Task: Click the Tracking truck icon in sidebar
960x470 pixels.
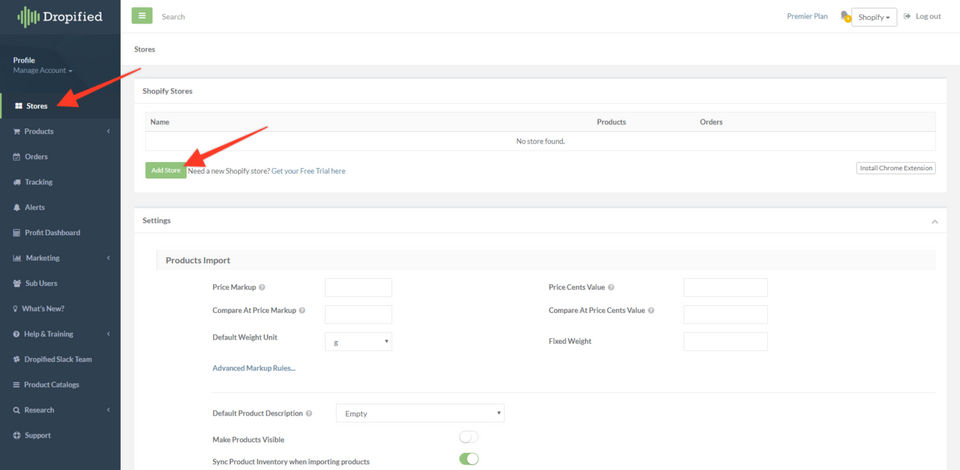Action: (17, 182)
